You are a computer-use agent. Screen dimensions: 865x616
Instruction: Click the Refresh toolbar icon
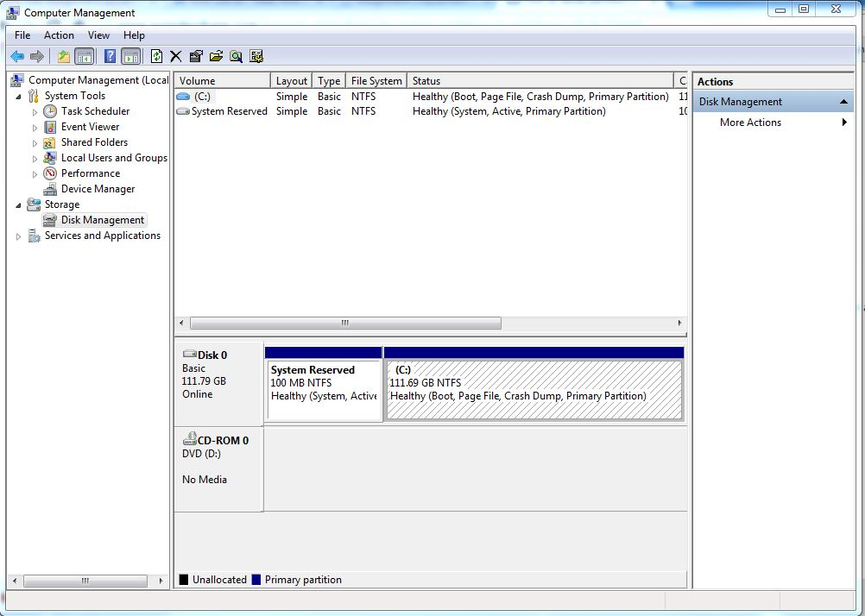(x=156, y=57)
